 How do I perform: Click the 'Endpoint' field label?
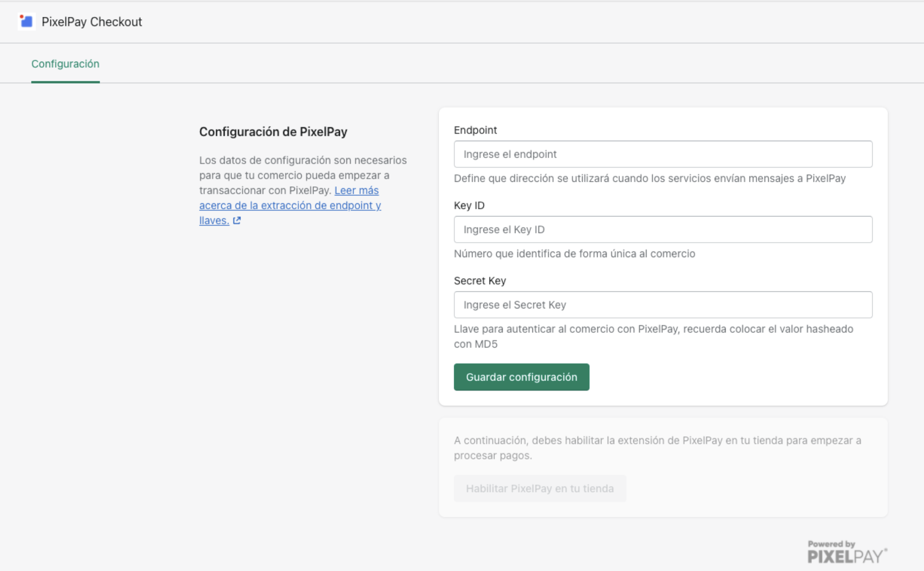coord(475,130)
